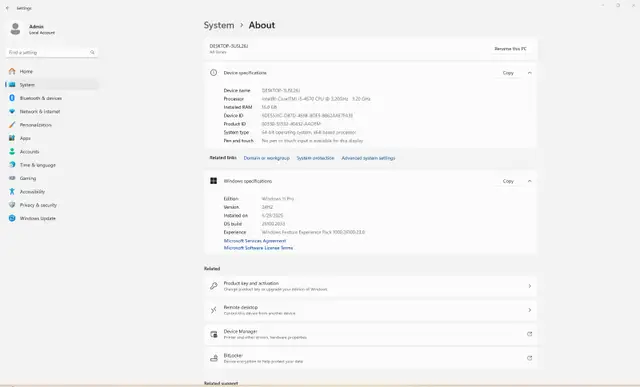Open Apps settings

click(x=52, y=138)
